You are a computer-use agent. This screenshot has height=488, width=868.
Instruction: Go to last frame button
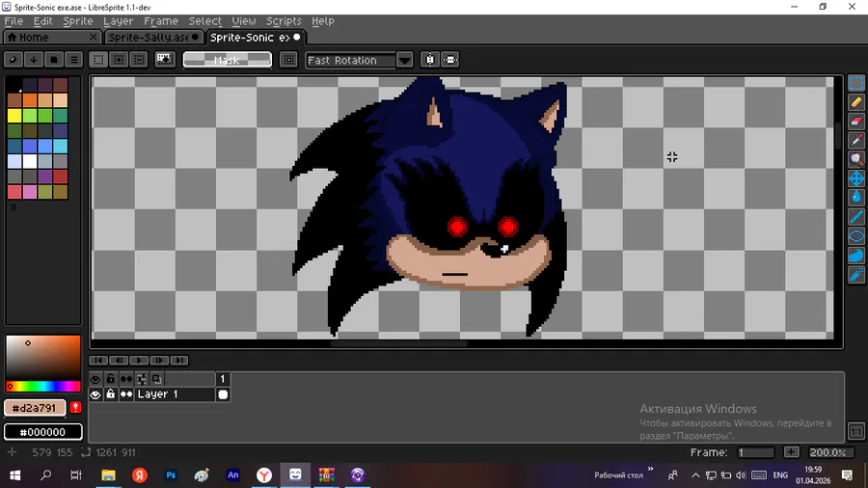pos(179,360)
